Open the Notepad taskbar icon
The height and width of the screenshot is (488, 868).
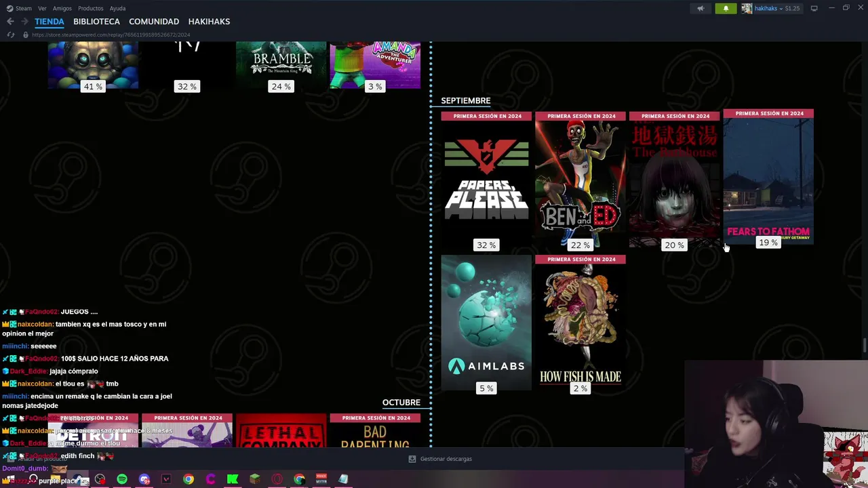343,479
